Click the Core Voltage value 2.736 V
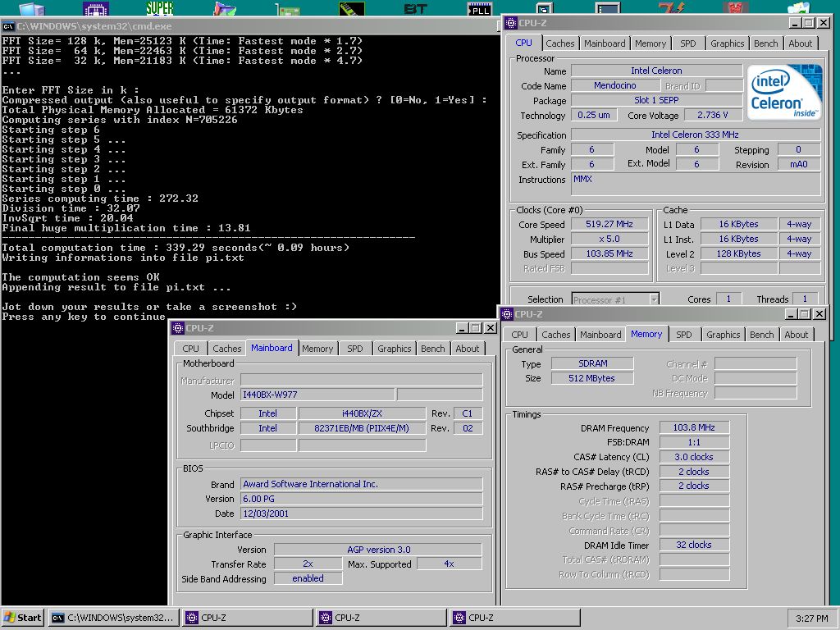This screenshot has width=840, height=630. 713,115
